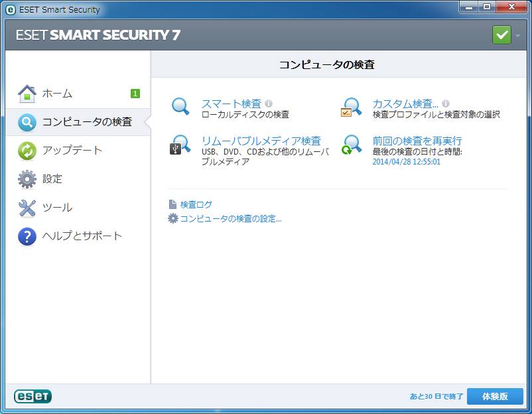
Task: Open コンピュータの検査の設定... link
Action: tap(231, 218)
